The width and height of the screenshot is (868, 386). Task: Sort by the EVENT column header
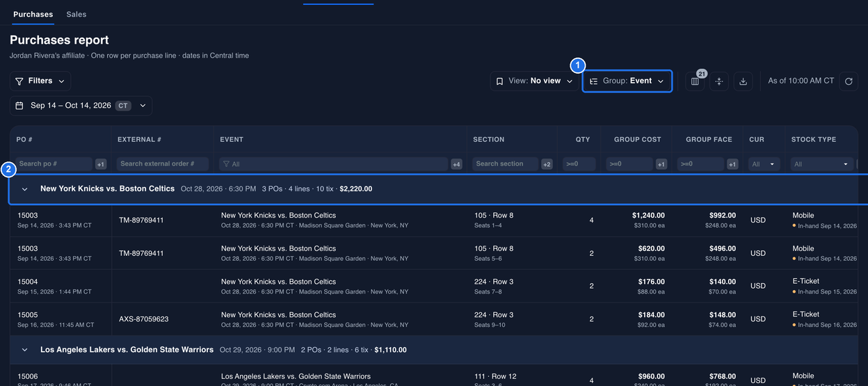[x=232, y=139]
